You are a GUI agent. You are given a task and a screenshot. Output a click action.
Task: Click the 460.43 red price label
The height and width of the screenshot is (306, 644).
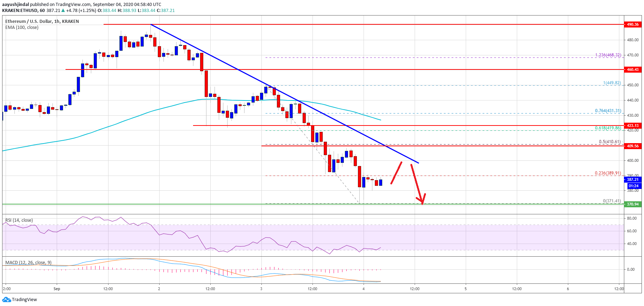pyautogui.click(x=633, y=69)
